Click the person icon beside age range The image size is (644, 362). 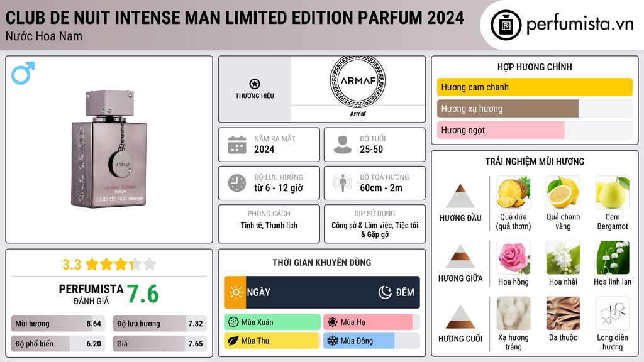[343, 145]
